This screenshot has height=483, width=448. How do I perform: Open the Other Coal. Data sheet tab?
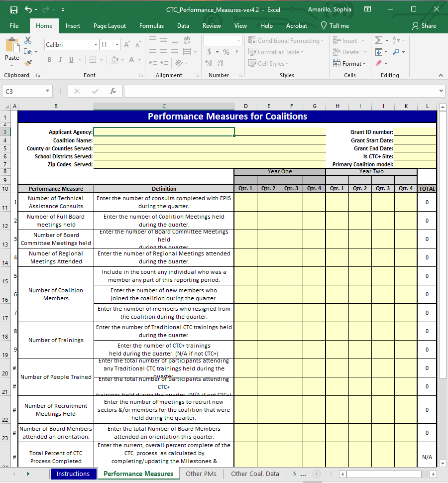255,474
